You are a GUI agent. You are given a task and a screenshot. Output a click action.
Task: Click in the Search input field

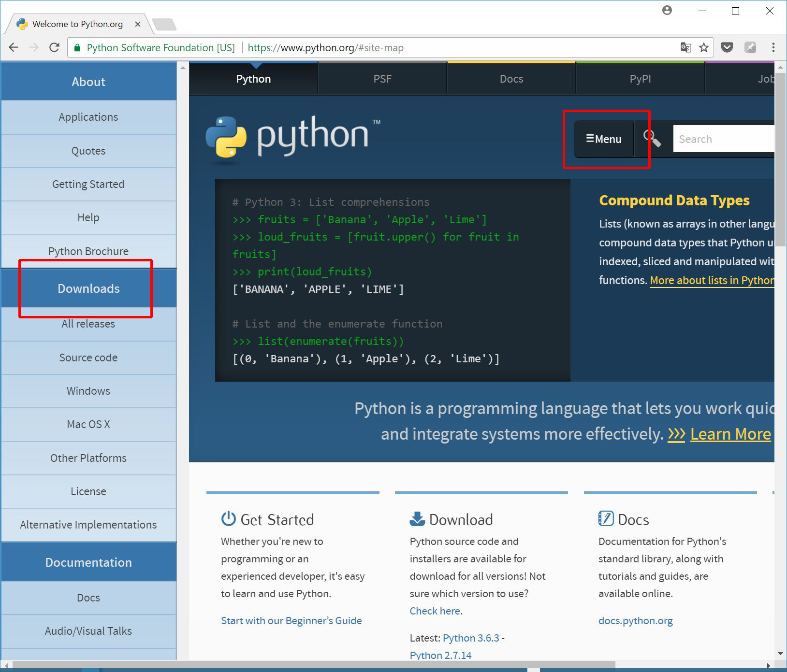[x=724, y=139]
